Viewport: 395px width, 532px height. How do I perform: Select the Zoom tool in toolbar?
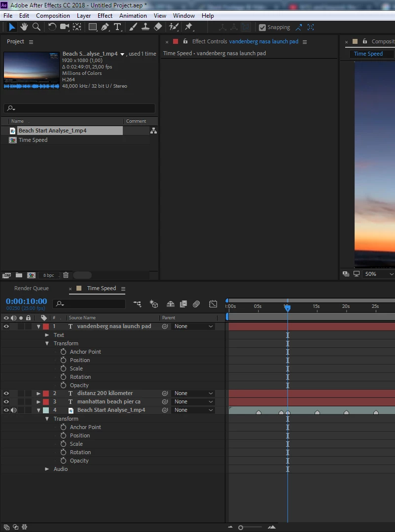click(36, 27)
